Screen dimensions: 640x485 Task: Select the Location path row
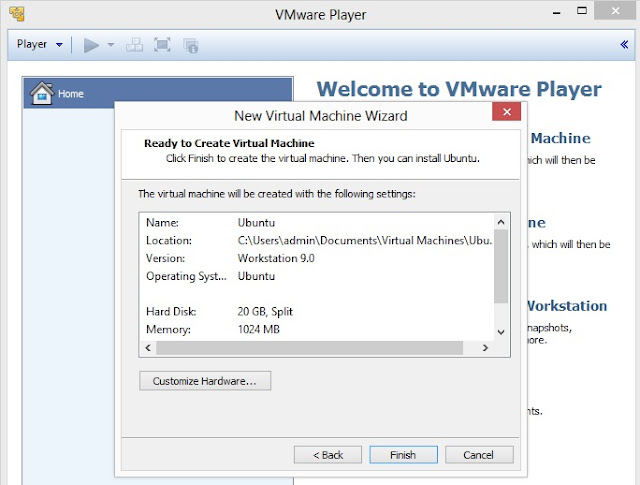[316, 240]
